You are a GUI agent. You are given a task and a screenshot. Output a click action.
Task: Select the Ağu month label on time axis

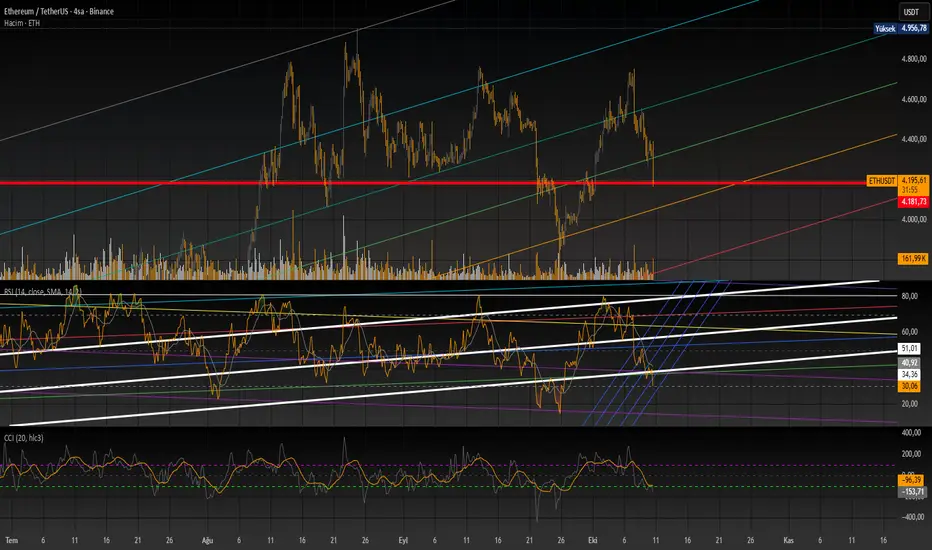tap(207, 540)
